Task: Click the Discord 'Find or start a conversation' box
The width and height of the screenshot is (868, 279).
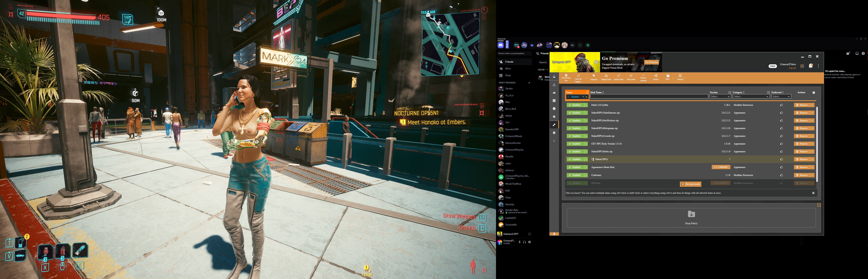Action: pyautogui.click(x=514, y=53)
